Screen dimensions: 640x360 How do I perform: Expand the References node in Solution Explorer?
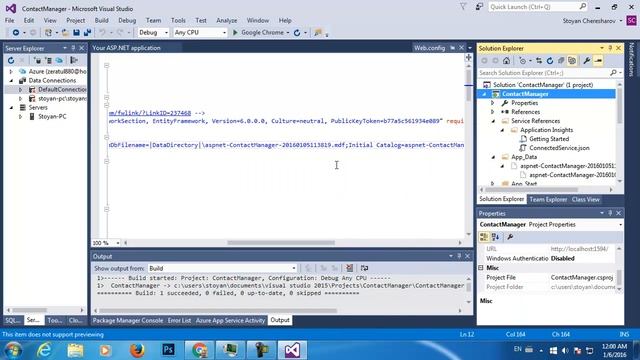click(x=493, y=112)
